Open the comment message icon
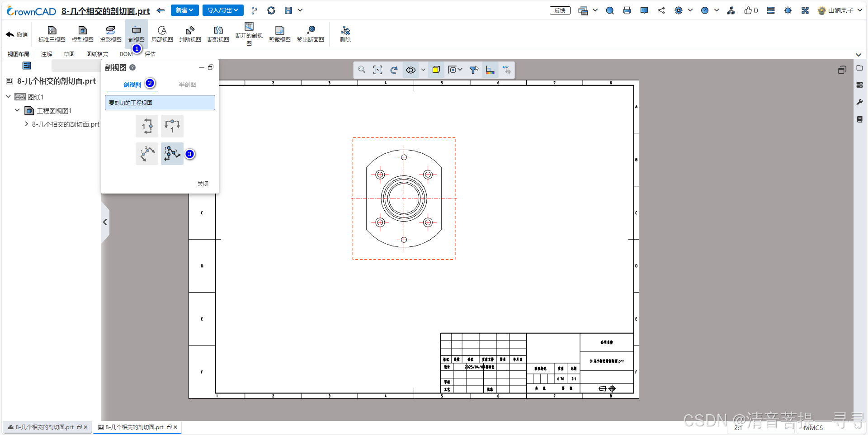The height and width of the screenshot is (435, 868). [644, 10]
